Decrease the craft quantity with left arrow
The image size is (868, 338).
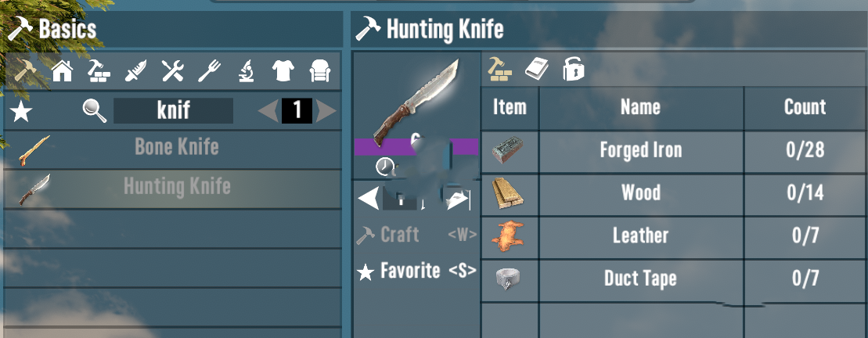(369, 199)
